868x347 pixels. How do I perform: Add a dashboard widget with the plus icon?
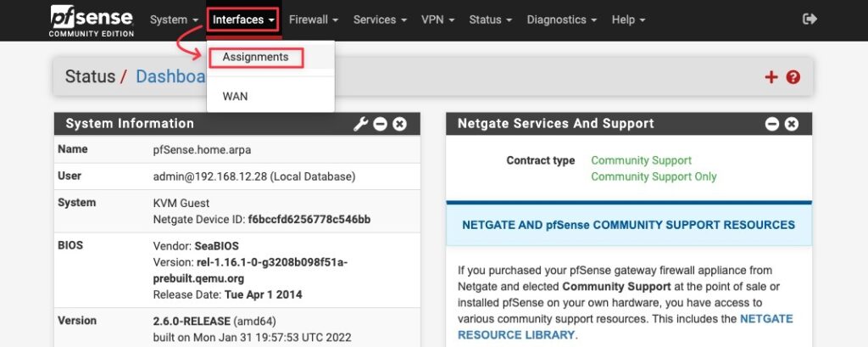coord(771,77)
